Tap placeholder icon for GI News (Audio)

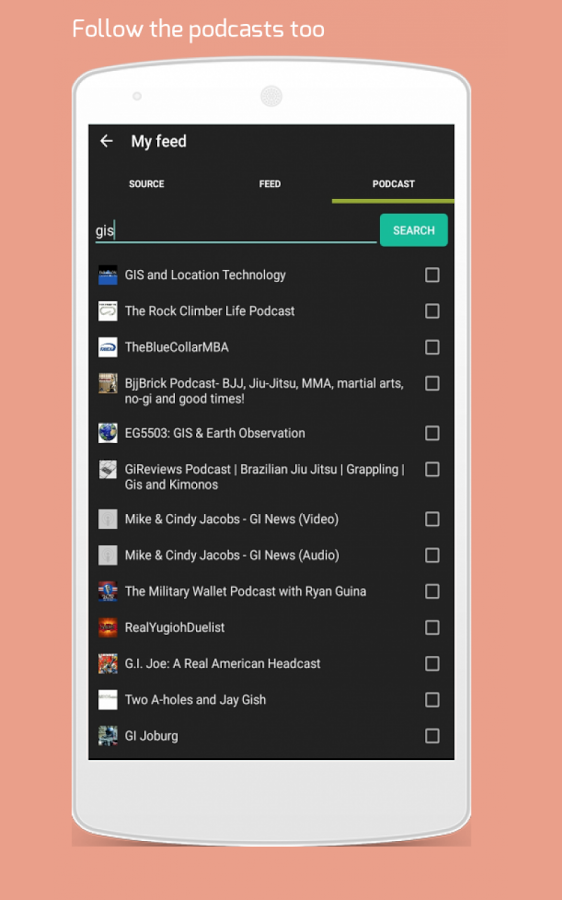[x=108, y=556]
